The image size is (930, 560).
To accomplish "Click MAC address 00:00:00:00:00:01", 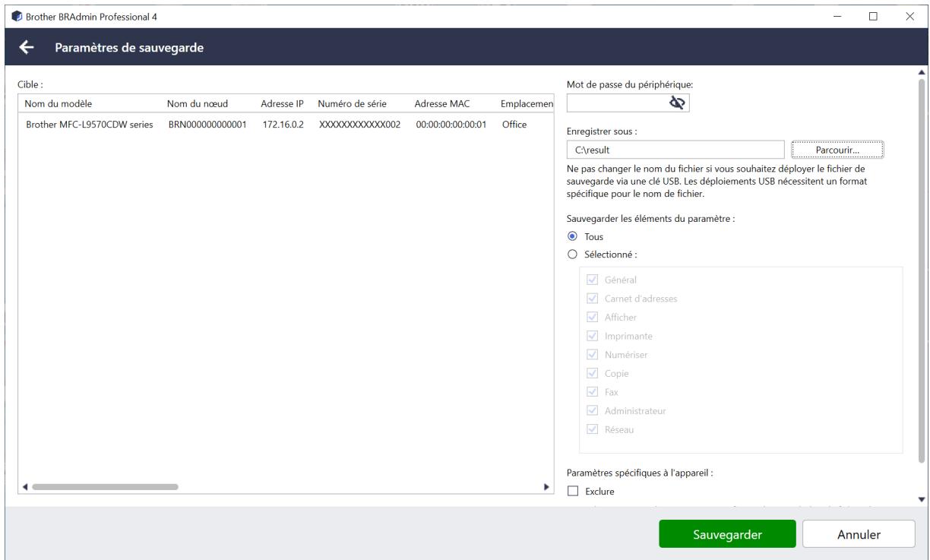I will [x=451, y=124].
